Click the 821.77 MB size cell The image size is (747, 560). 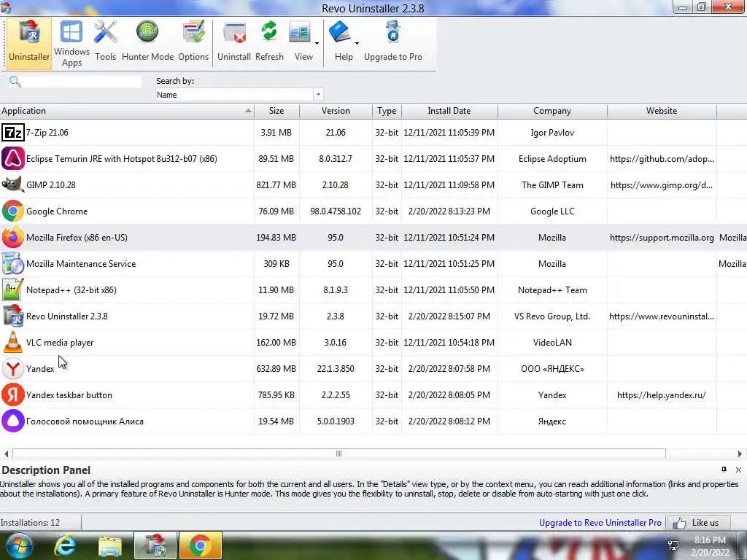276,184
